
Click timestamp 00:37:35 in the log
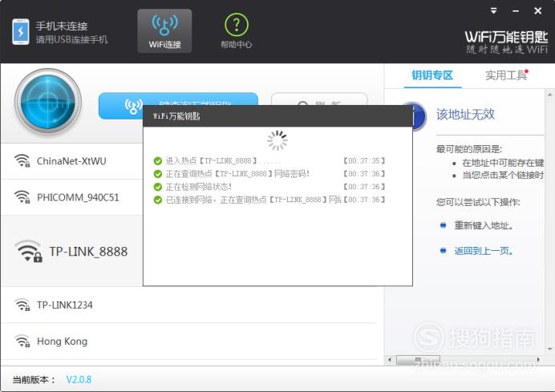tap(364, 160)
